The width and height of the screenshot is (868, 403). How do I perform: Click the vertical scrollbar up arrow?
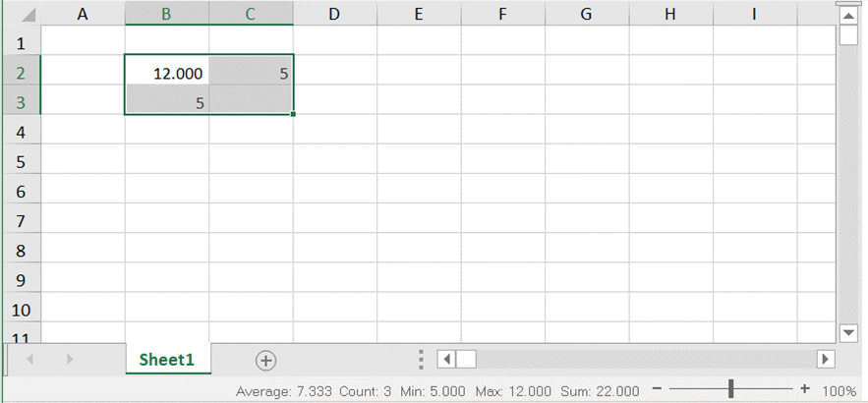[x=849, y=15]
